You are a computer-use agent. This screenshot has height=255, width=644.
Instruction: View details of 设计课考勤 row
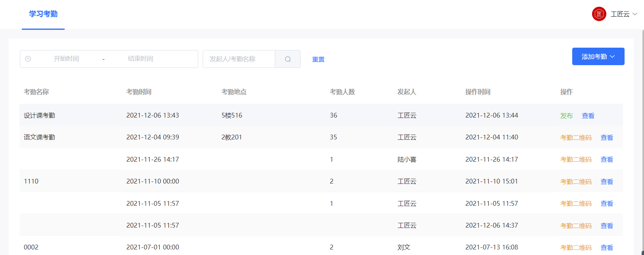[588, 116]
